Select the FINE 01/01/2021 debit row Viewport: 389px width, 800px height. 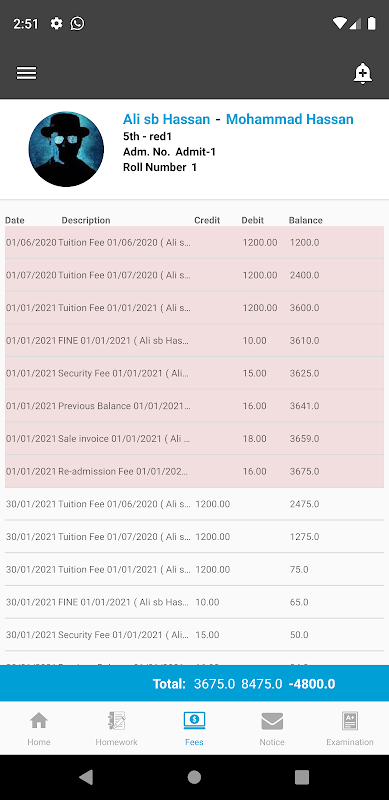(x=194, y=340)
